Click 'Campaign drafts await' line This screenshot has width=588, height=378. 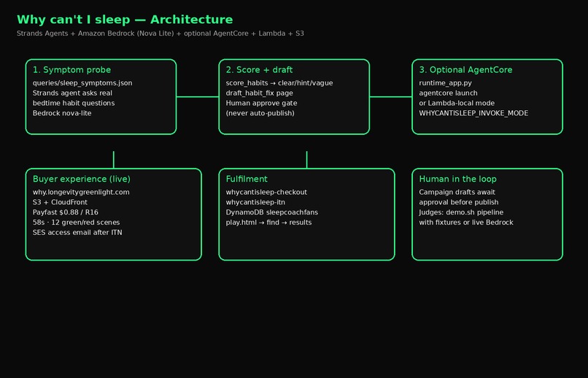[x=457, y=193]
